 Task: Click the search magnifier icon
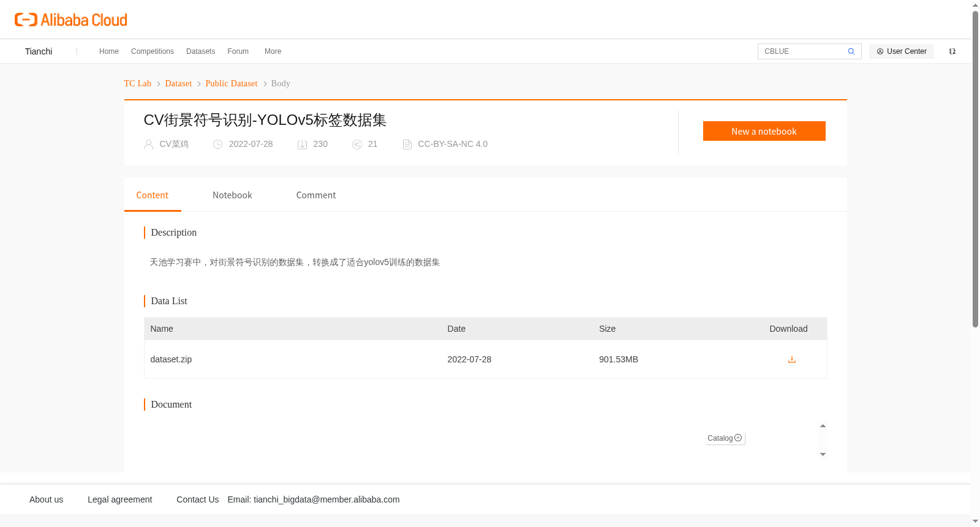[851, 51]
